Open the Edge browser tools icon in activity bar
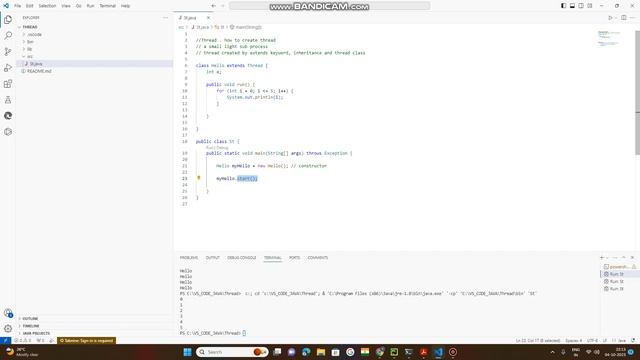This screenshot has width=640, height=360. coord(8,116)
